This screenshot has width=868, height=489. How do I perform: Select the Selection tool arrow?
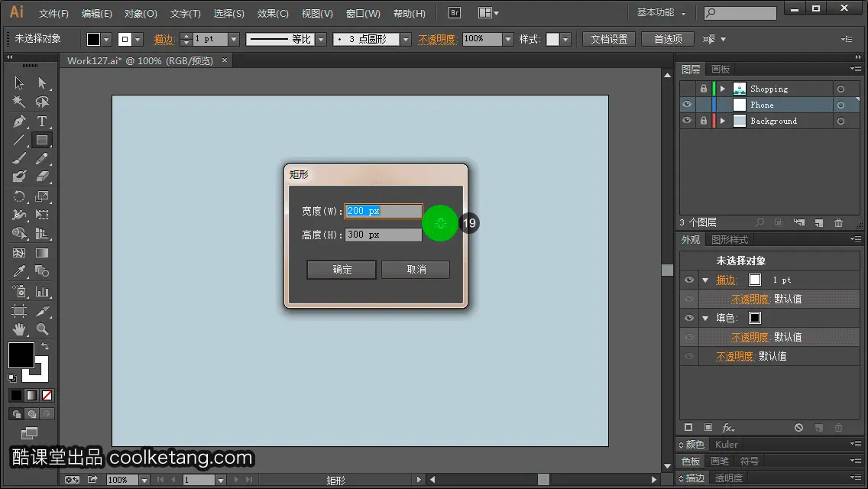point(19,83)
